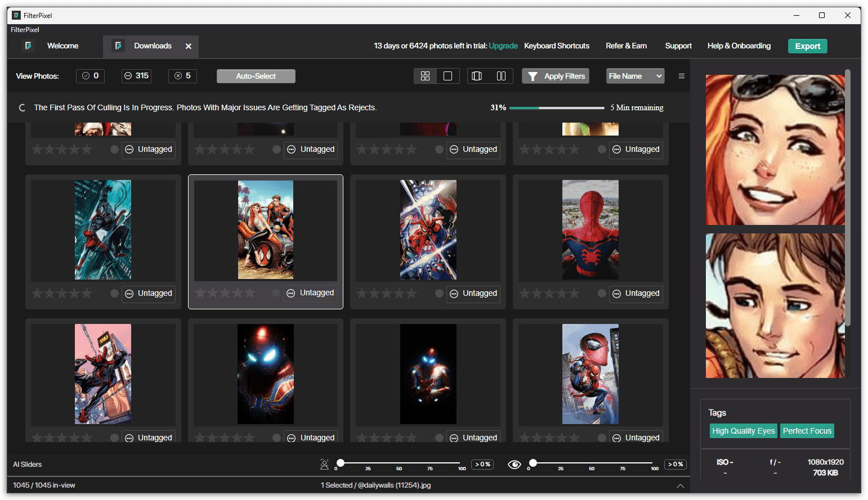Image resolution: width=868 pixels, height=500 pixels.
Task: Toggle color label dot on Spider-Man back-view city photo
Action: [x=602, y=294]
